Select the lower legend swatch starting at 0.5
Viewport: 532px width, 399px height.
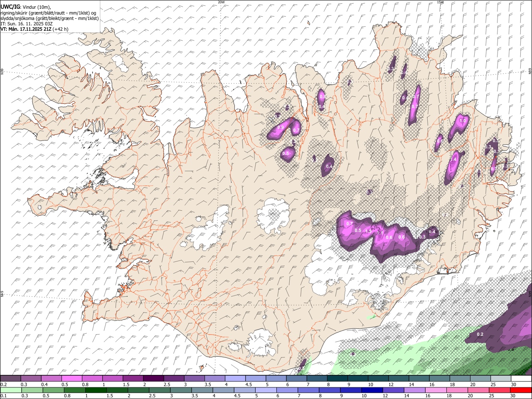pyautogui.click(x=54, y=390)
